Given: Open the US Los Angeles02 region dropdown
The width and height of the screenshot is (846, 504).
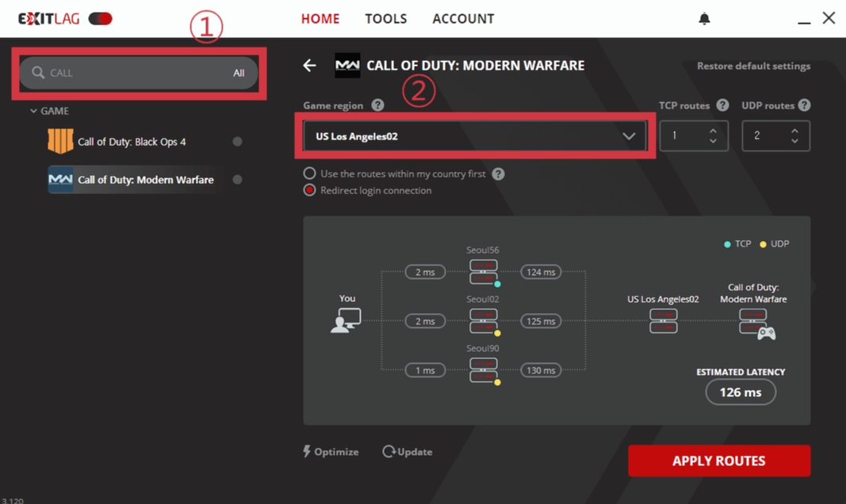Looking at the screenshot, I should tap(475, 136).
